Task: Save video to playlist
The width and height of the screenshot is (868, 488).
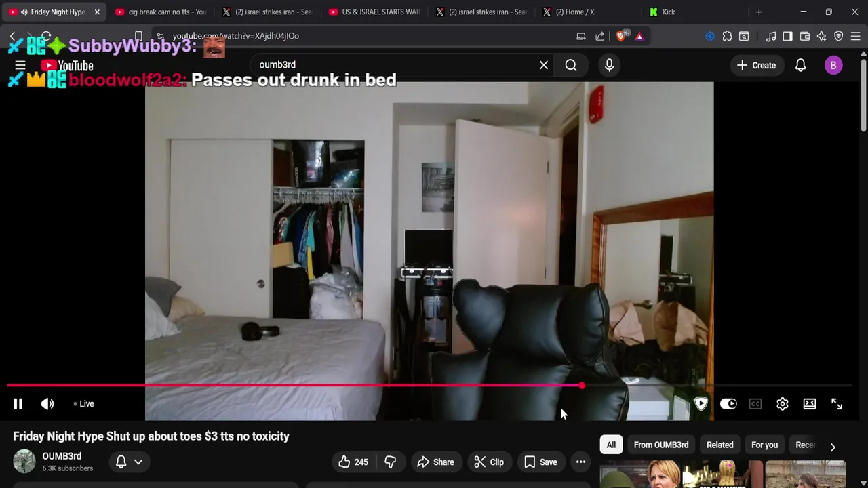Action: (x=540, y=462)
